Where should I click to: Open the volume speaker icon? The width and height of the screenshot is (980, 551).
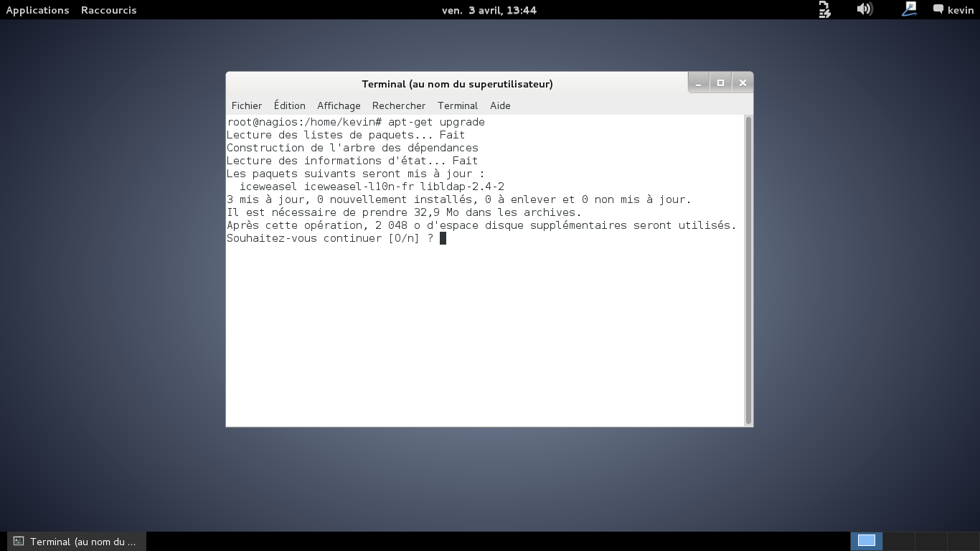[x=864, y=9]
